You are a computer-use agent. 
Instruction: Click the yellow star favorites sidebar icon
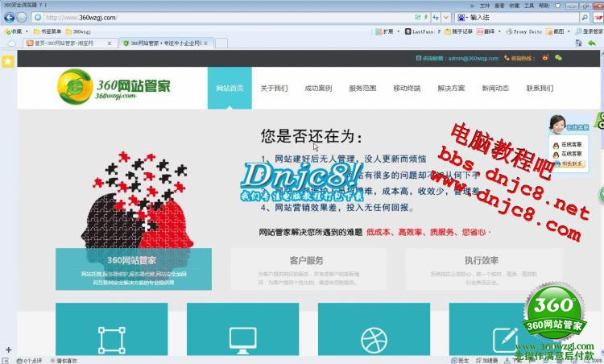tap(8, 61)
